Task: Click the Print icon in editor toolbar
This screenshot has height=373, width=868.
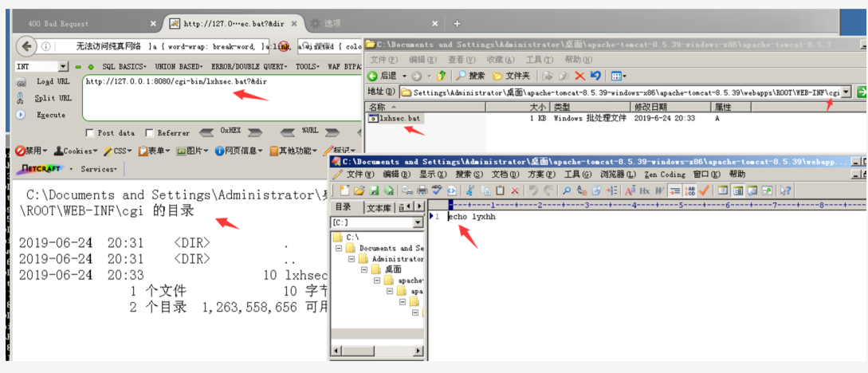Action: pos(422,190)
